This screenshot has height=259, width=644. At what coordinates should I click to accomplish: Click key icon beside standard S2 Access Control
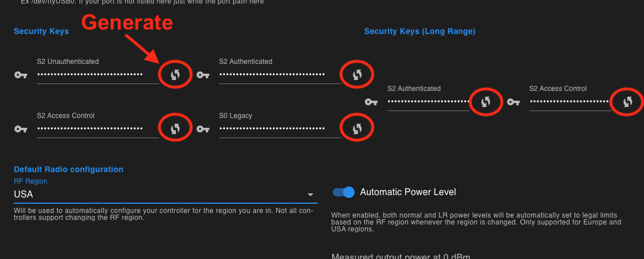click(20, 129)
